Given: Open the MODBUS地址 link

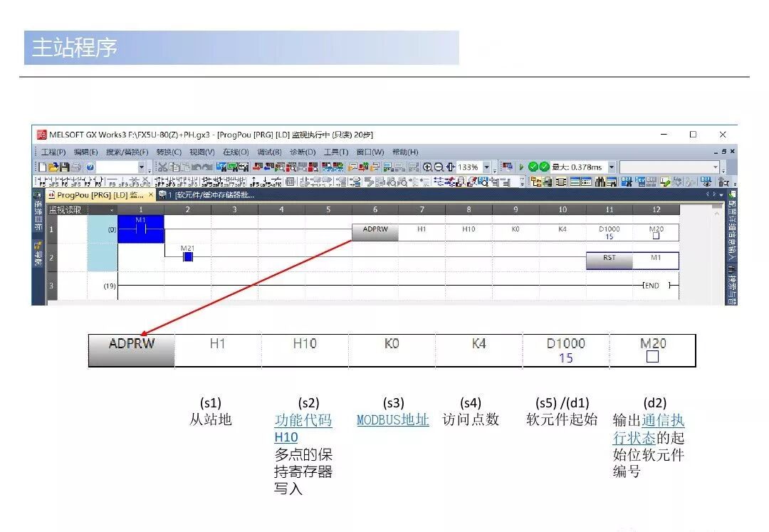Looking at the screenshot, I should tap(393, 420).
